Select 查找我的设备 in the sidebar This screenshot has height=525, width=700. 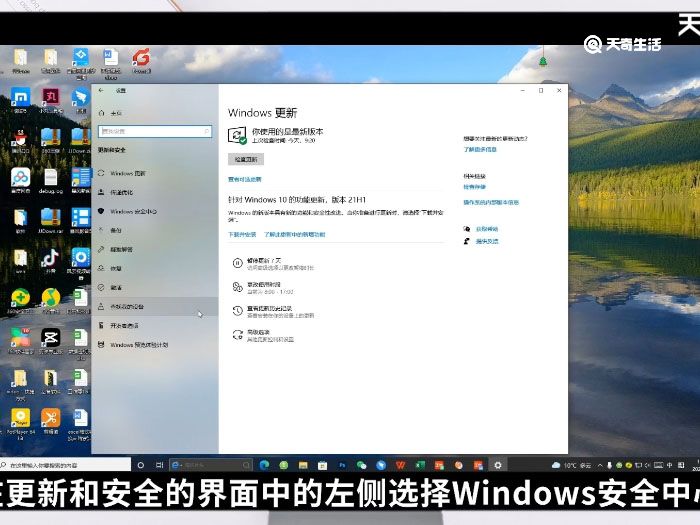pos(155,307)
